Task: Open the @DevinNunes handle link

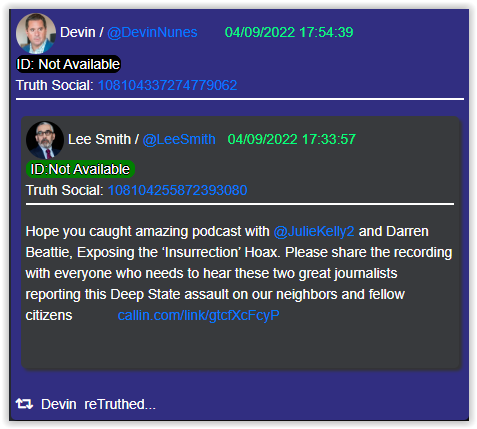Action: click(152, 32)
